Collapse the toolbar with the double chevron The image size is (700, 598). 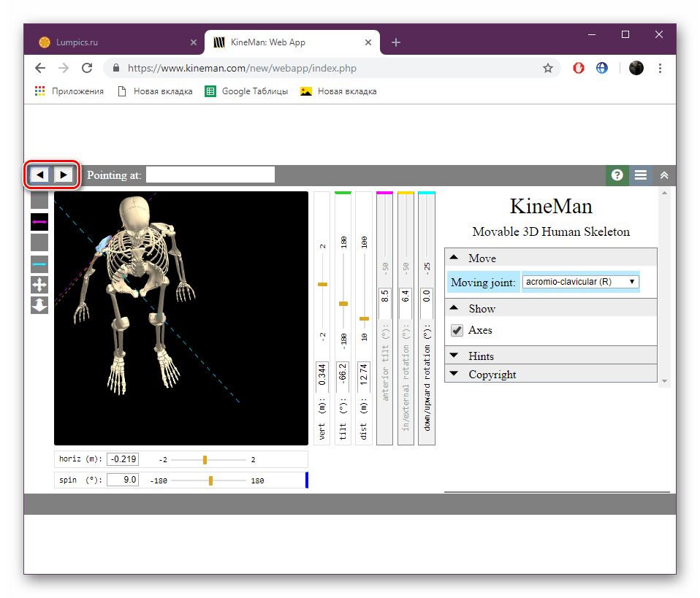coord(664,175)
